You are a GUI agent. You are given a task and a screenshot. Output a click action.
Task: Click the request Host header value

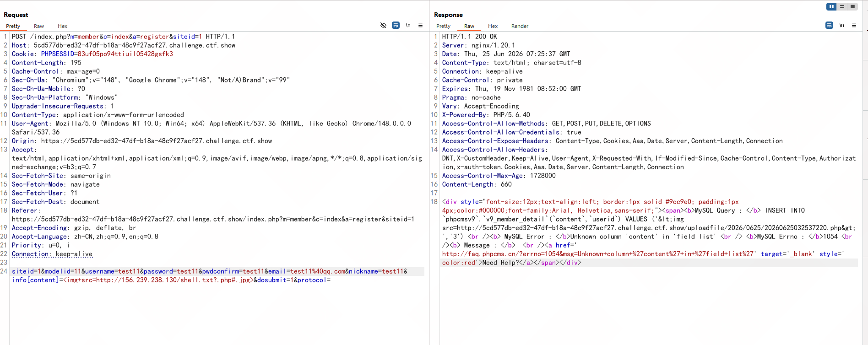click(x=135, y=45)
